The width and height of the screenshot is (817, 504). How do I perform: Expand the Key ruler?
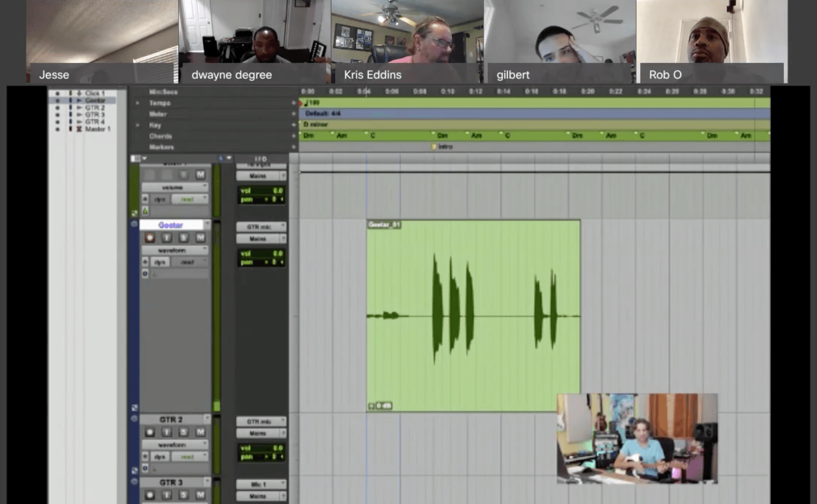pos(138,125)
